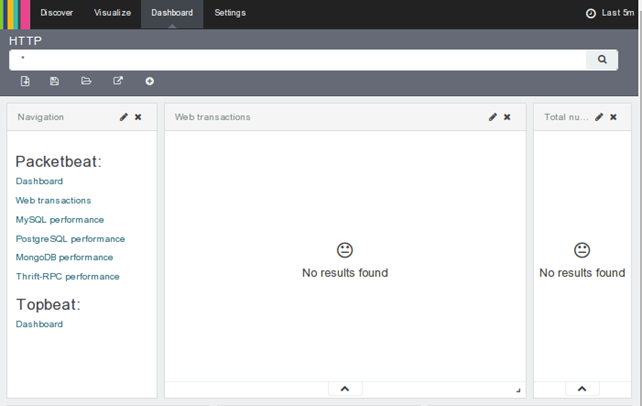Open the Settings tab

click(230, 13)
